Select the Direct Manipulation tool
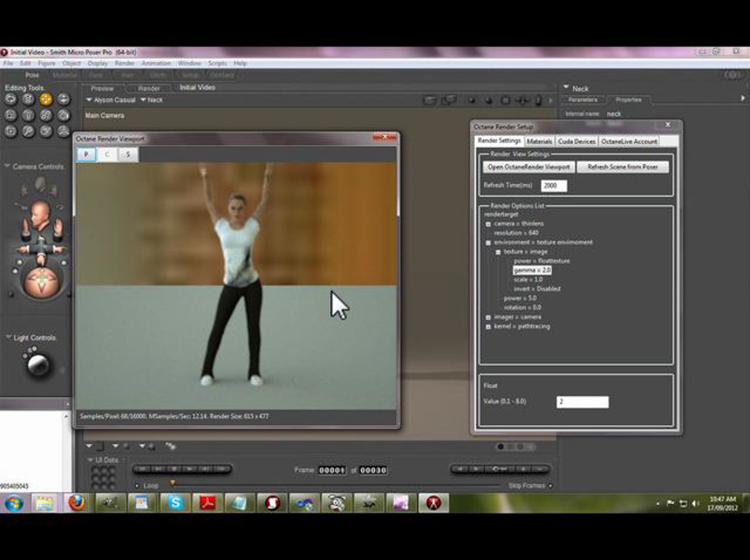Screen dimensions: 750x560 coord(63,131)
